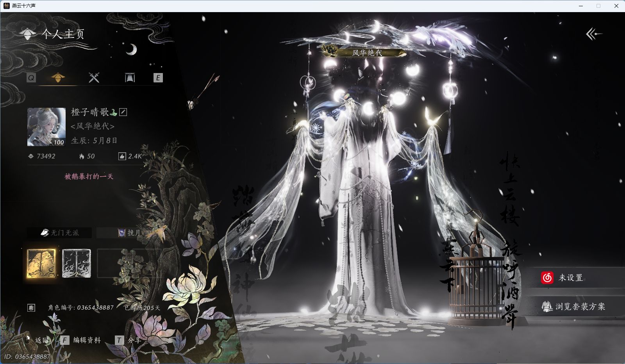Open the 无门无派 sect label
This screenshot has height=364, width=625.
[x=60, y=233]
